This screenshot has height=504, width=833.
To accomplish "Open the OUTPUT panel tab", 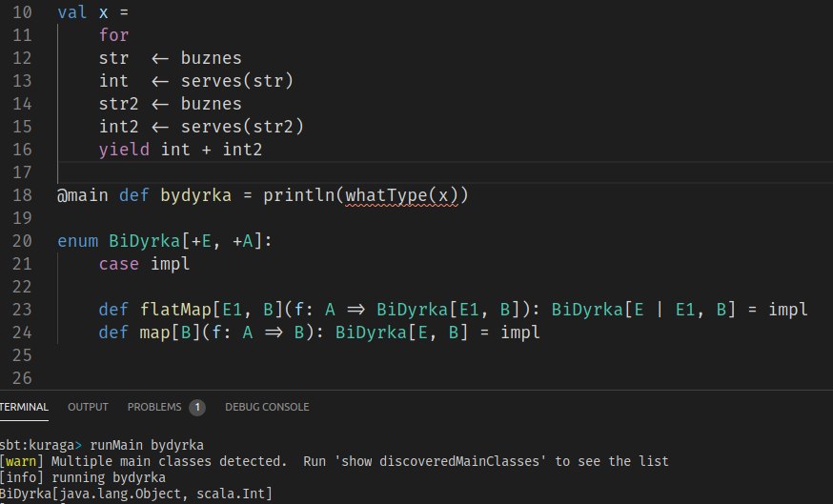I will 88,407.
